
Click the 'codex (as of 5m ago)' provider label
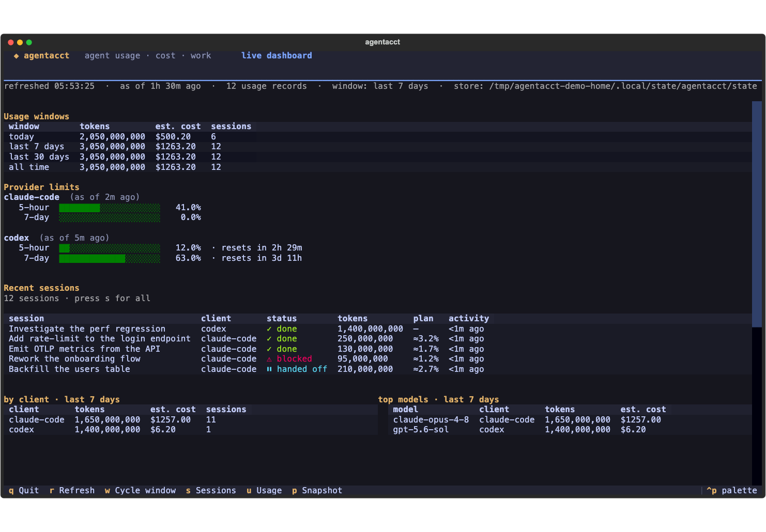coord(56,238)
